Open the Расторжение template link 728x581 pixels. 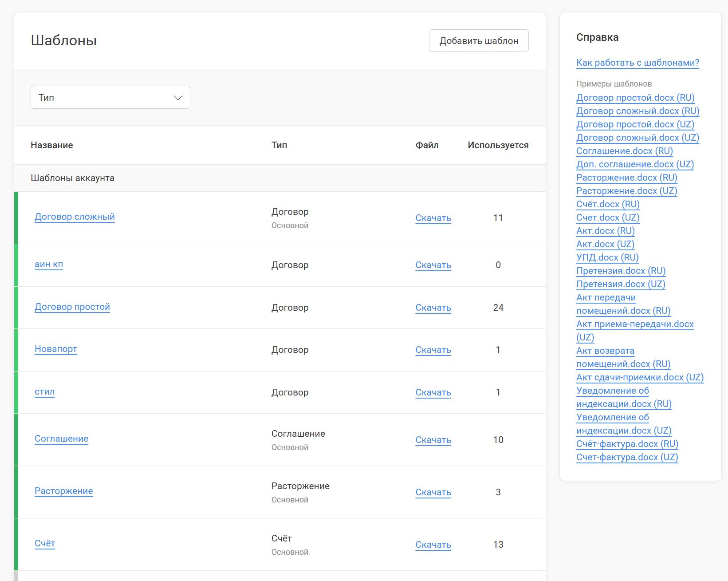64,491
